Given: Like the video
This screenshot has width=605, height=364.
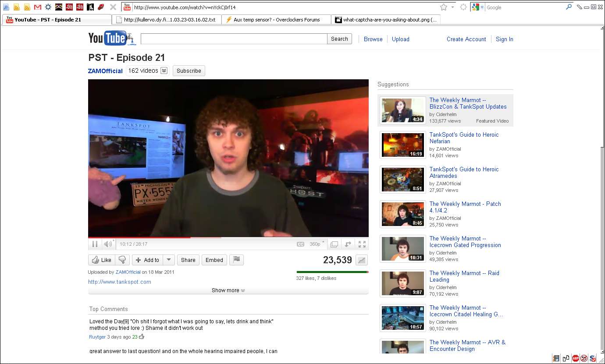Looking at the screenshot, I should click(101, 260).
